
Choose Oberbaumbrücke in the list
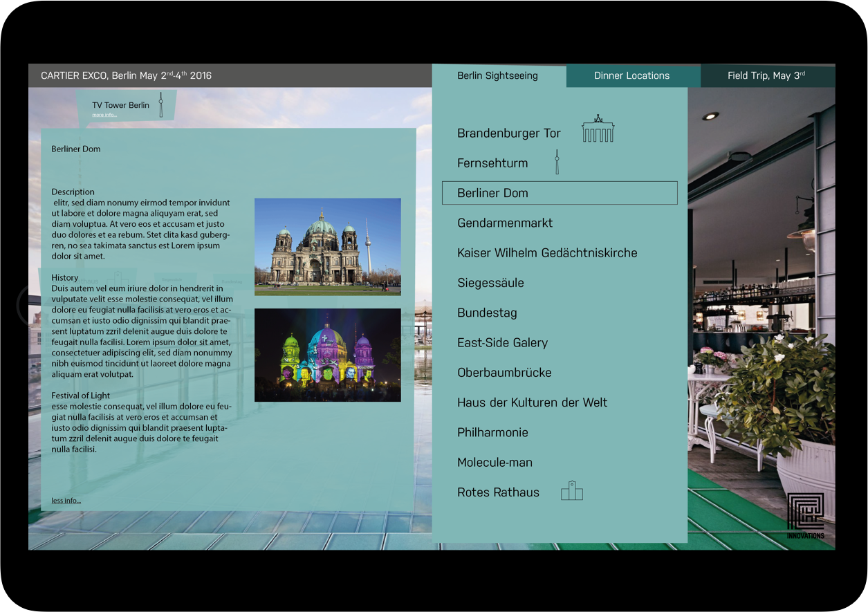click(x=504, y=372)
